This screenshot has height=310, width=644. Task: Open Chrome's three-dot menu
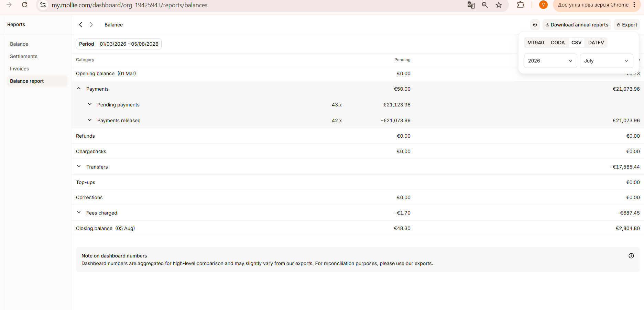pyautogui.click(x=634, y=5)
